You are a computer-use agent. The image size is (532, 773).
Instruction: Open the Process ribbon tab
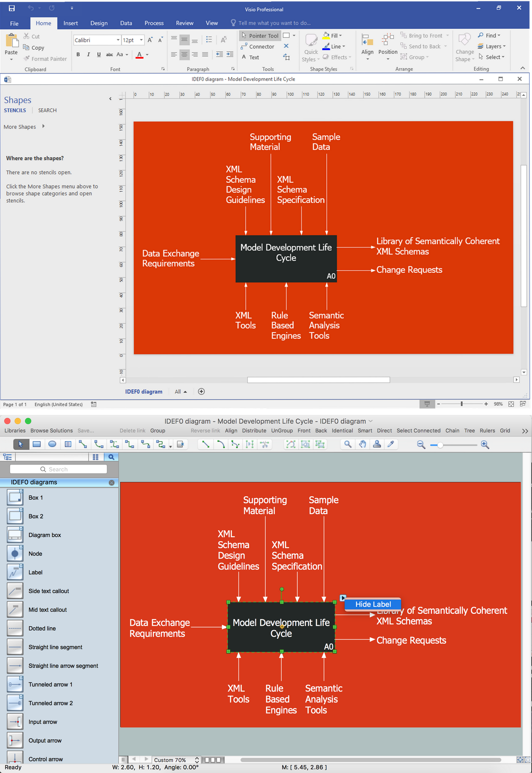tap(154, 23)
